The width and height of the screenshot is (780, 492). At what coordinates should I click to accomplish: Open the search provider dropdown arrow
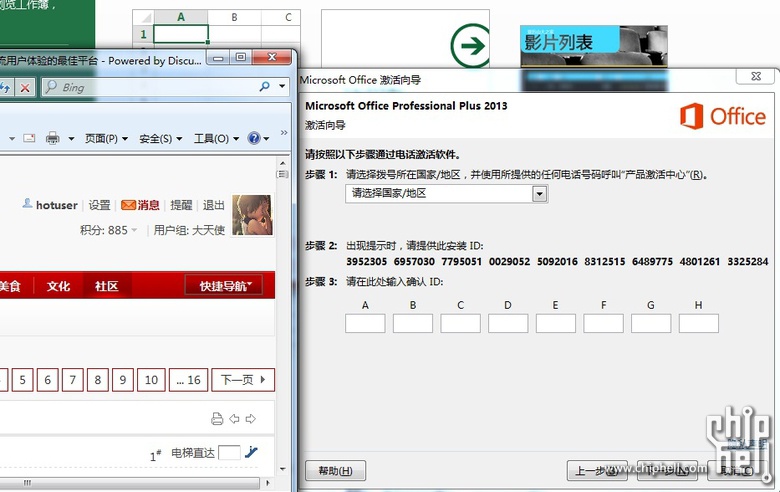click(282, 87)
